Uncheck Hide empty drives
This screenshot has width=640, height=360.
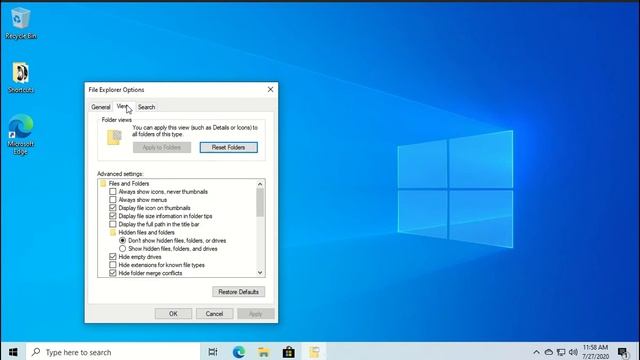[x=113, y=257]
